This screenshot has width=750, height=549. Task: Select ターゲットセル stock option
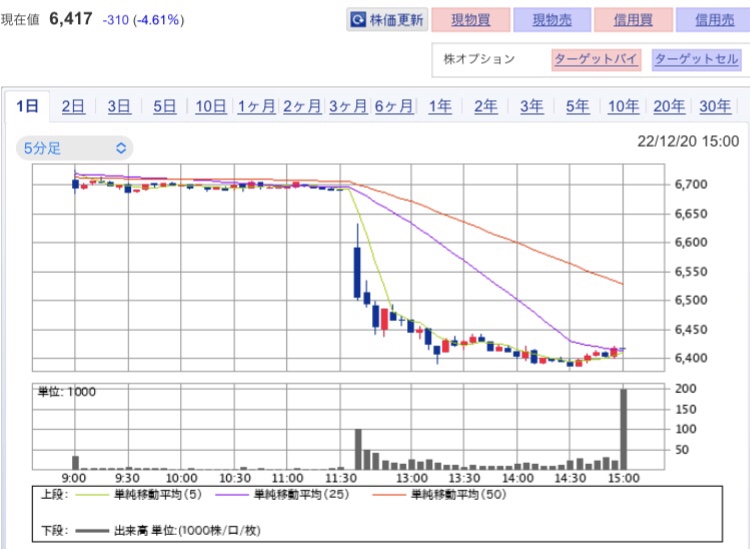(696, 59)
